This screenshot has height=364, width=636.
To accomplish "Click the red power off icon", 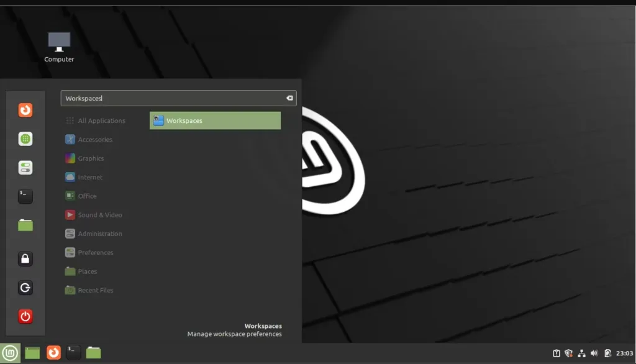I will [x=25, y=317].
